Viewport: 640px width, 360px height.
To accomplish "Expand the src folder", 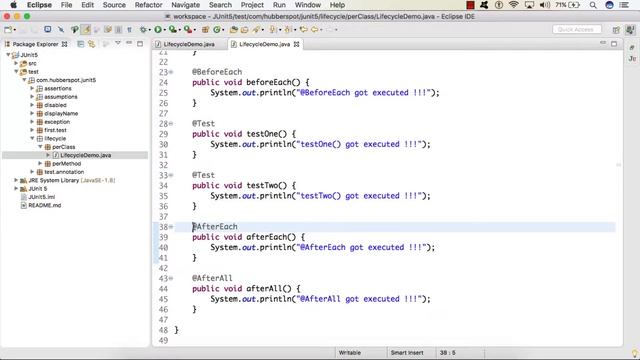I will (x=16, y=63).
